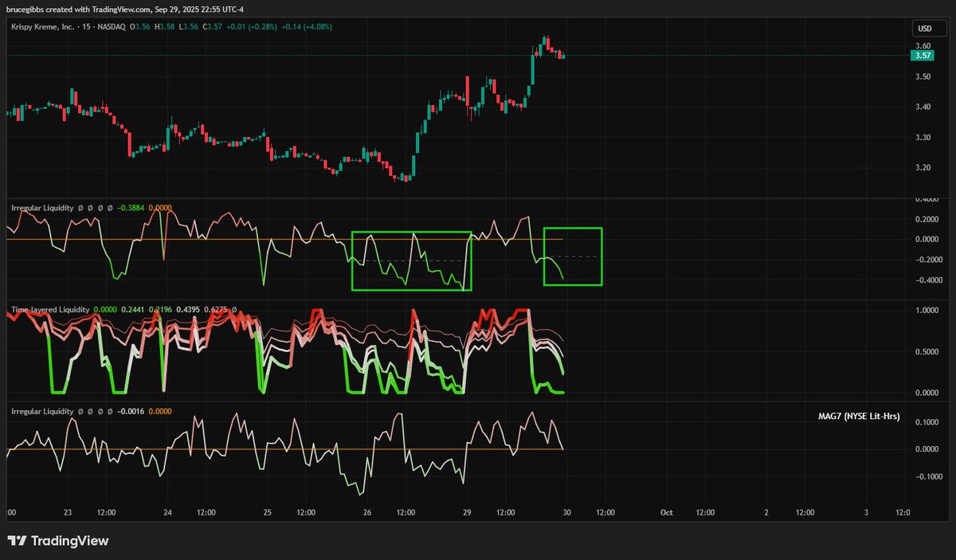Click the 0.6275 Time-layered Liquidity value

pyautogui.click(x=216, y=308)
